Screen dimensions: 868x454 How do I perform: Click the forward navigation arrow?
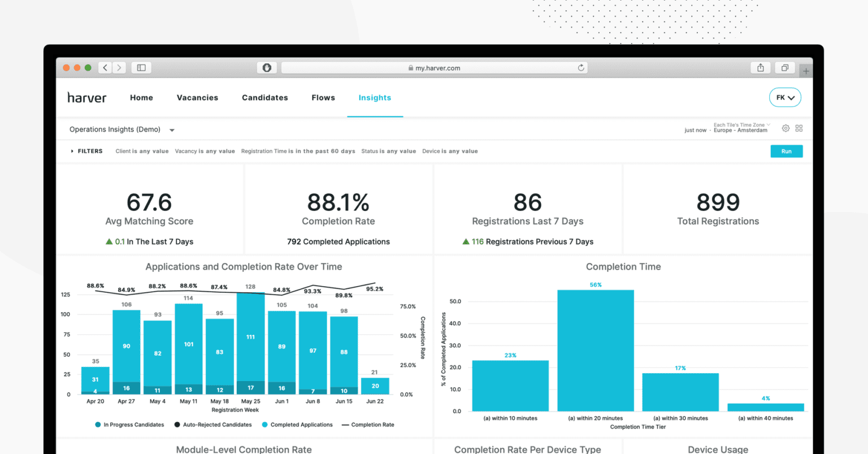119,67
